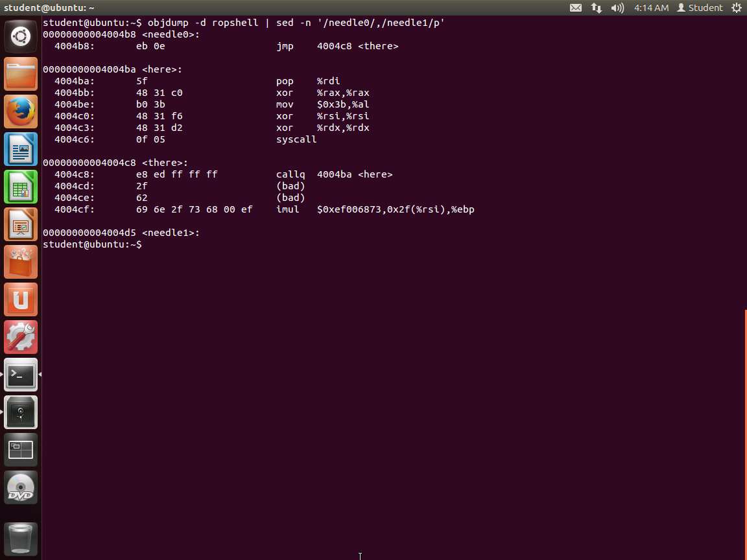The height and width of the screenshot is (560, 747).
Task: Expand the network connections indicator
Action: click(596, 8)
